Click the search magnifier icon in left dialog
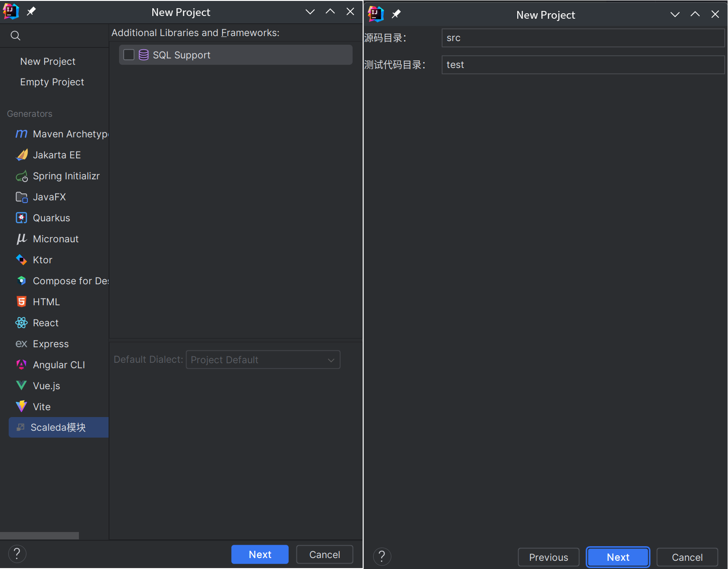The image size is (728, 569). tap(16, 36)
